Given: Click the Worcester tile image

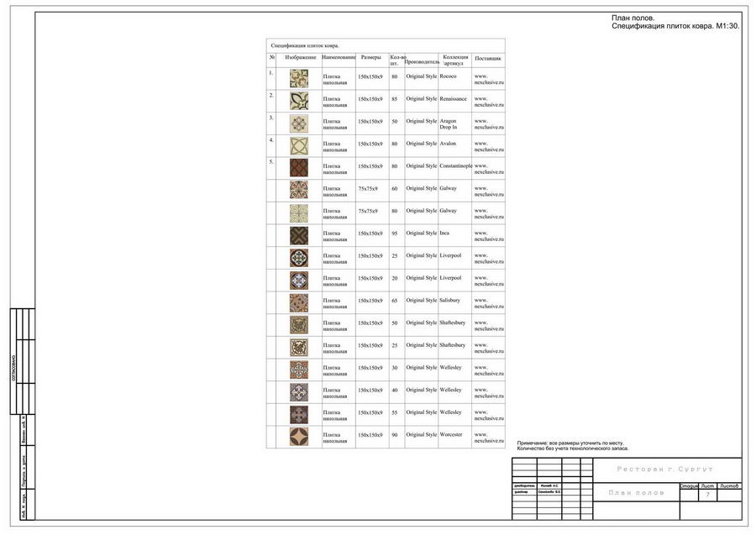Looking at the screenshot, I should point(299,437).
